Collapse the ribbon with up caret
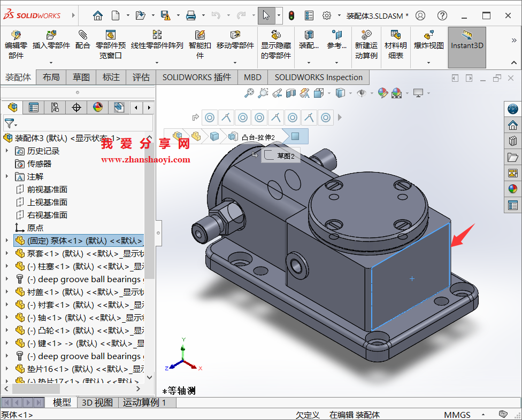The height and width of the screenshot is (420, 522). [x=513, y=63]
